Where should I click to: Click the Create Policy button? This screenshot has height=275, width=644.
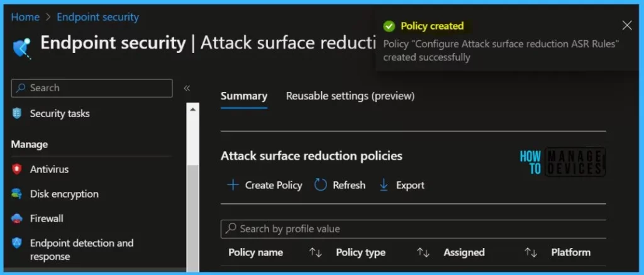[x=265, y=185]
